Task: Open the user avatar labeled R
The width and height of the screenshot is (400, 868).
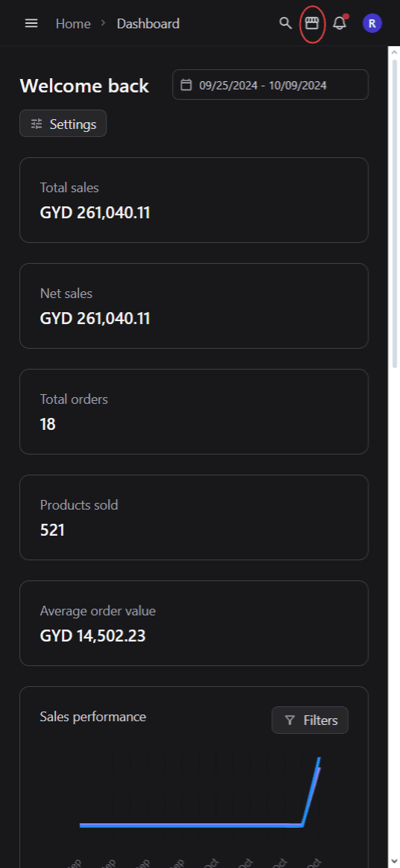Action: pyautogui.click(x=372, y=23)
